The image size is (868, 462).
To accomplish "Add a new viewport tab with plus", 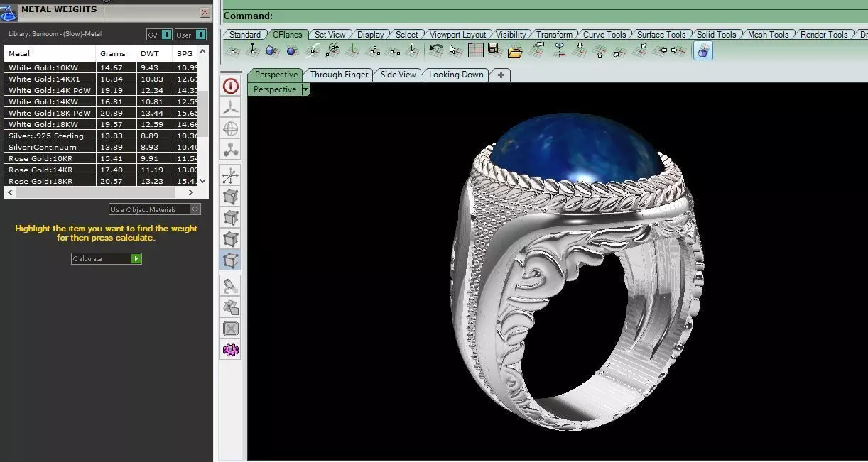I will pyautogui.click(x=501, y=75).
